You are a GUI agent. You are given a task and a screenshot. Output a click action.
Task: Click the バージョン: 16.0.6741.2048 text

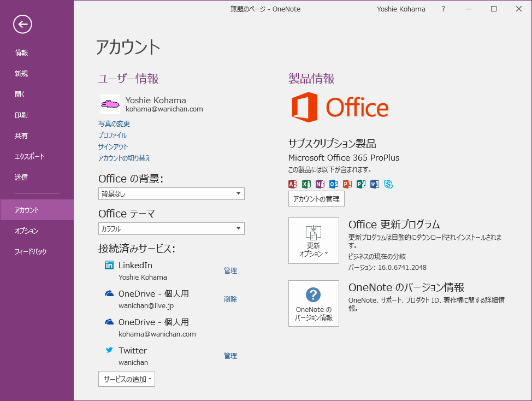click(x=387, y=267)
